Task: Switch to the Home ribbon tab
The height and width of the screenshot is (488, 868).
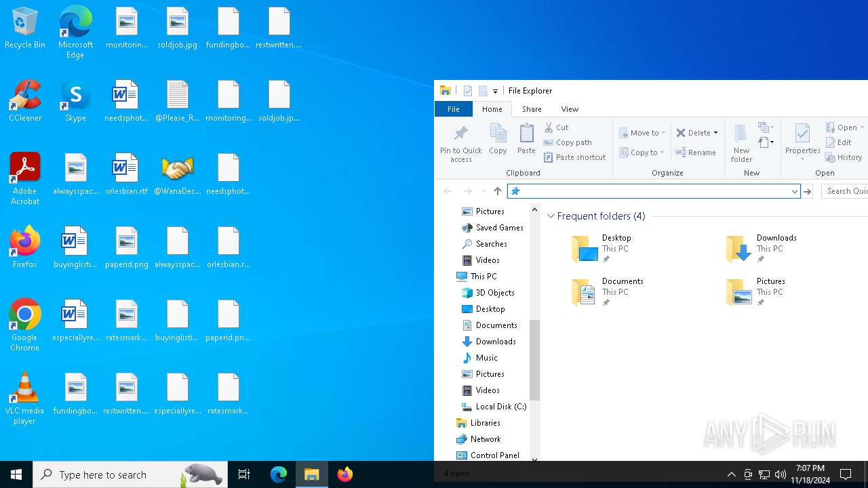Action: [x=492, y=109]
